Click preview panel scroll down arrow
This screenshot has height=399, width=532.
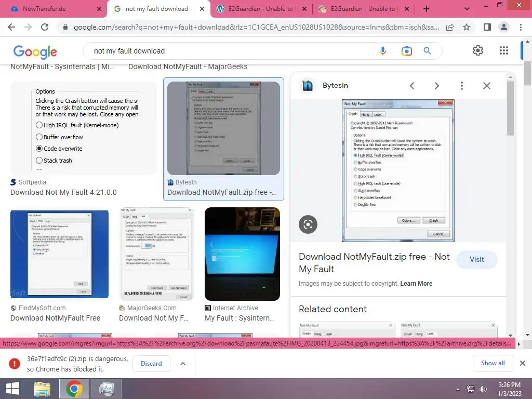click(x=510, y=335)
